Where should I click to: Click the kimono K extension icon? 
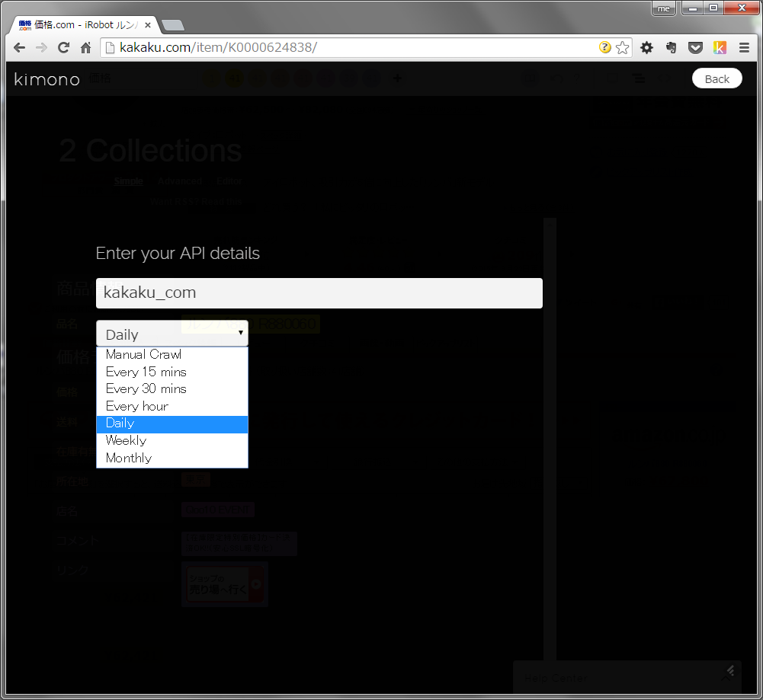pos(720,48)
